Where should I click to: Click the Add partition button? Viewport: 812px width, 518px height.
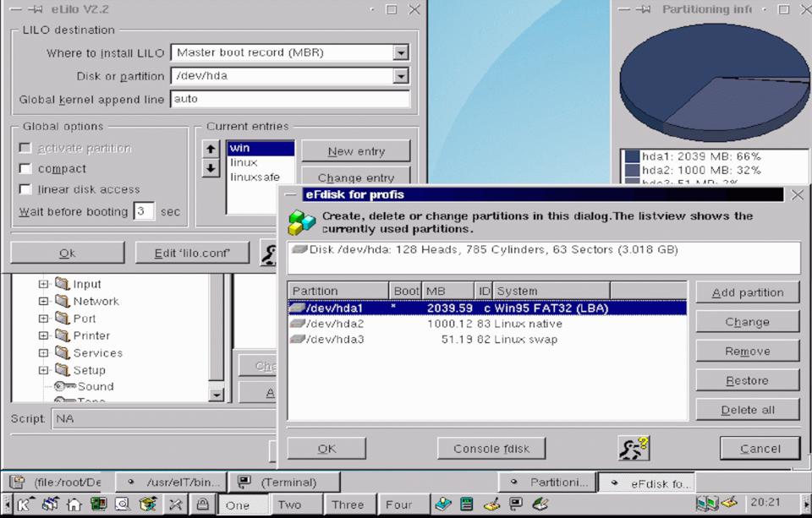point(747,292)
